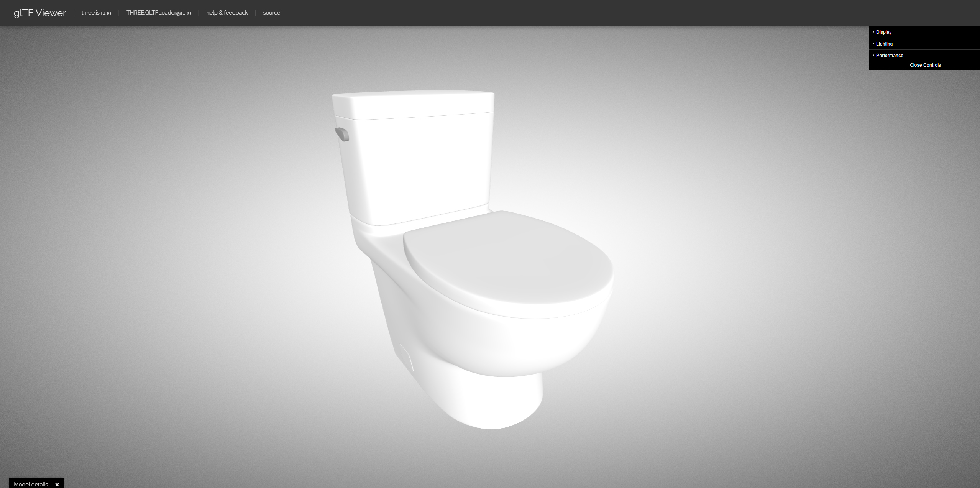Screen dimensions: 980x488
Task: Open the THREE.GLTFLoader@r139 link
Action: [159, 13]
